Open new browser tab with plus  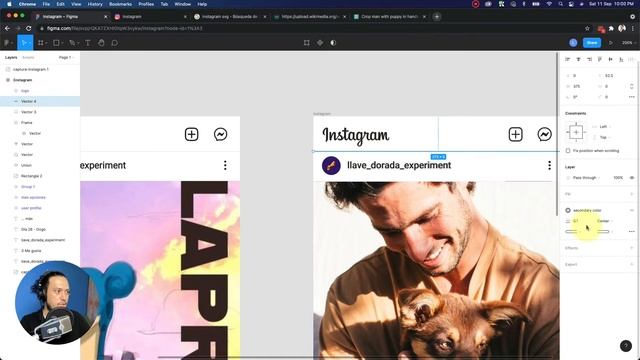(437, 17)
